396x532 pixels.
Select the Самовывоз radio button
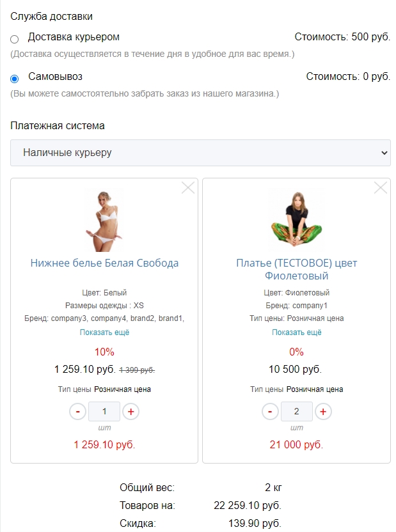[x=15, y=79]
